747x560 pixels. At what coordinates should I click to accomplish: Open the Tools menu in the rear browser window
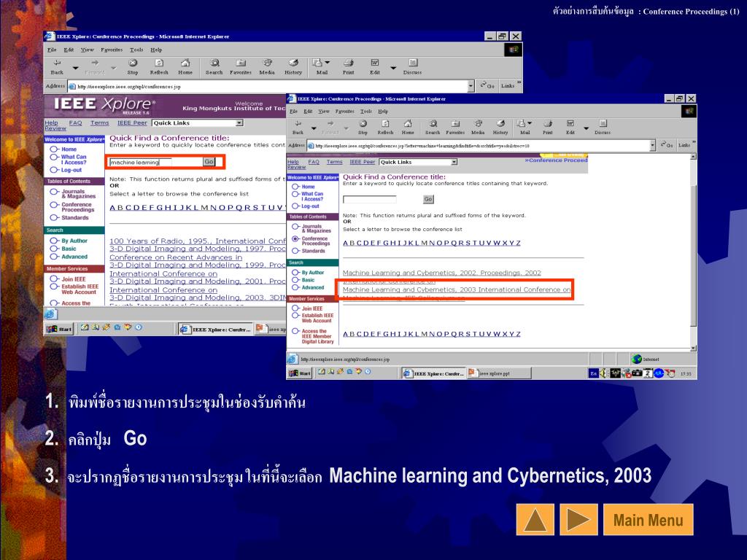tap(136, 50)
